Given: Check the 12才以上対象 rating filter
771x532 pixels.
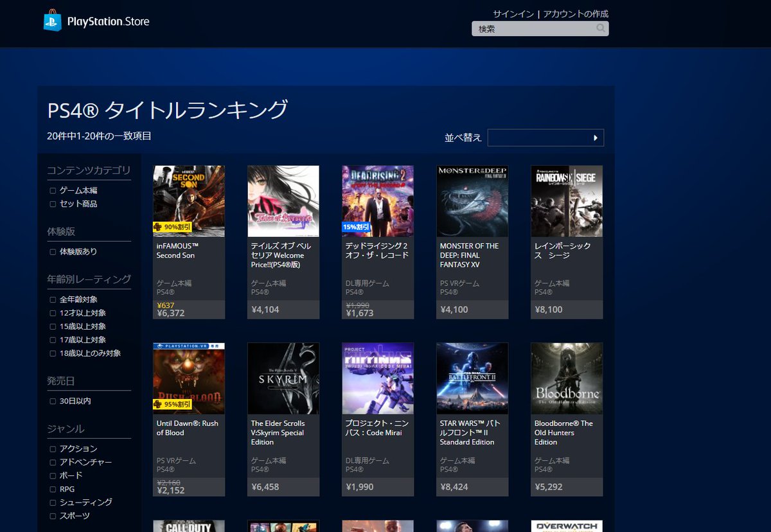Looking at the screenshot, I should pos(53,314).
